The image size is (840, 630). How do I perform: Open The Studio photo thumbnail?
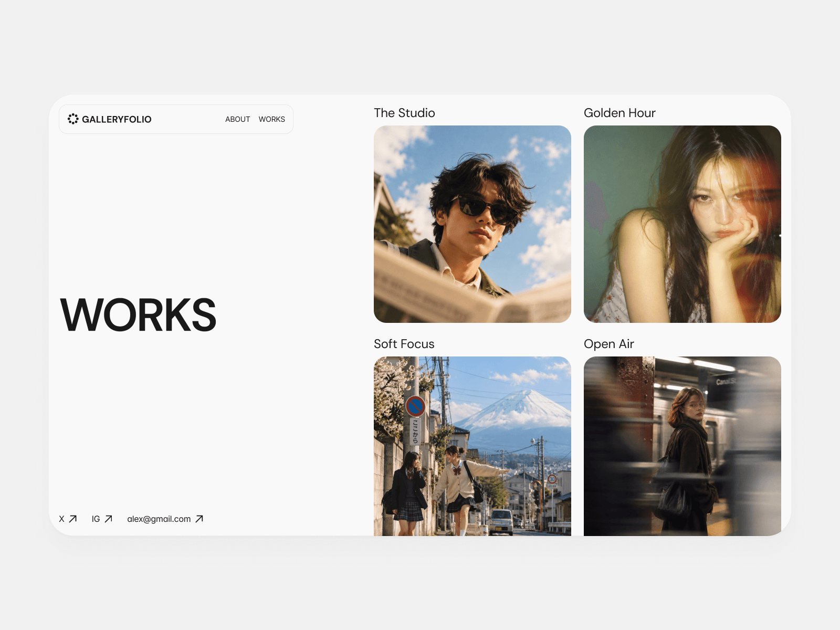click(x=472, y=224)
